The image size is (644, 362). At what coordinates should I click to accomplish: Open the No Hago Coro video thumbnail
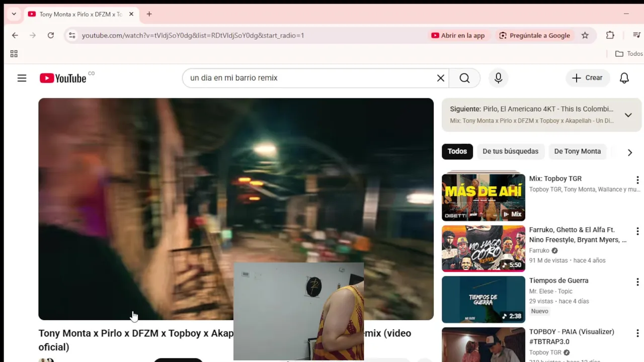[x=484, y=248]
